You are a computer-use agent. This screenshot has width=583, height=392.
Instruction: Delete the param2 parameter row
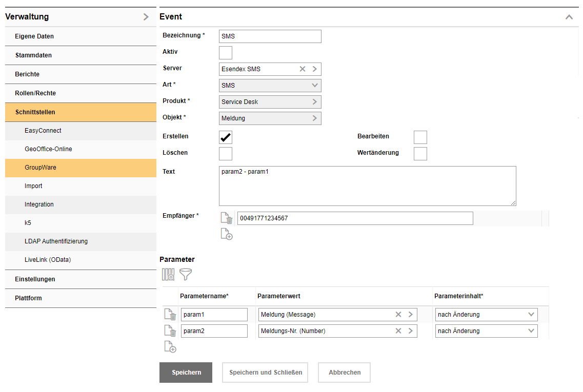pyautogui.click(x=170, y=331)
